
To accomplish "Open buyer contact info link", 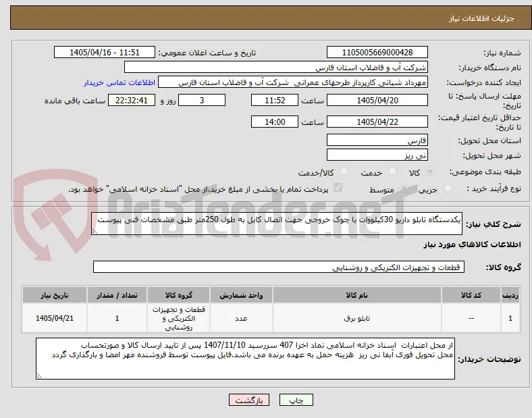I will click(x=119, y=82).
